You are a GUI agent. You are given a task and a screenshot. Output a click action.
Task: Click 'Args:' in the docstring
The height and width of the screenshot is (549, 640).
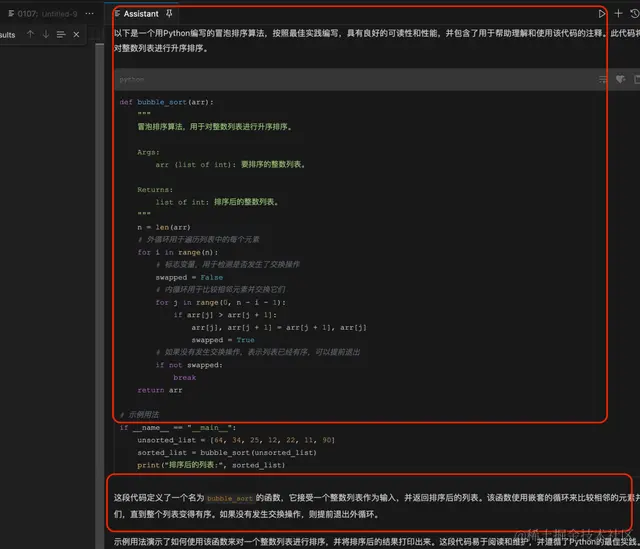point(148,152)
